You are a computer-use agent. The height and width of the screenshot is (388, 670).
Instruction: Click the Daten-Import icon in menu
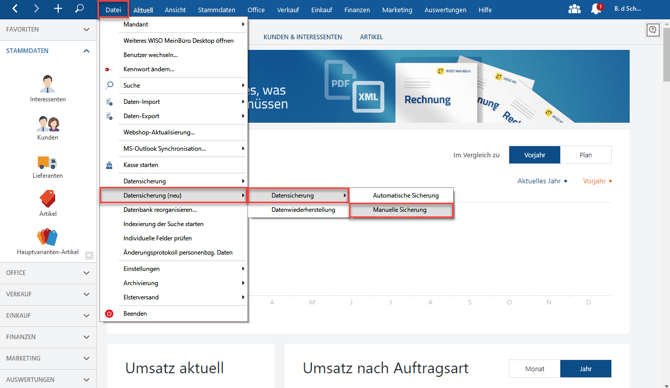click(109, 102)
